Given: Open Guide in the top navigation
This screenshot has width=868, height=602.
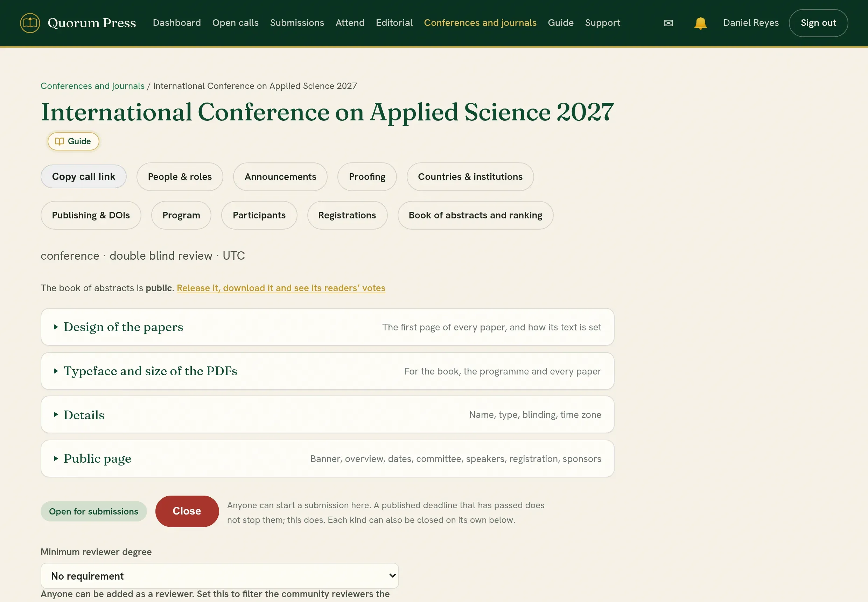Looking at the screenshot, I should (561, 23).
